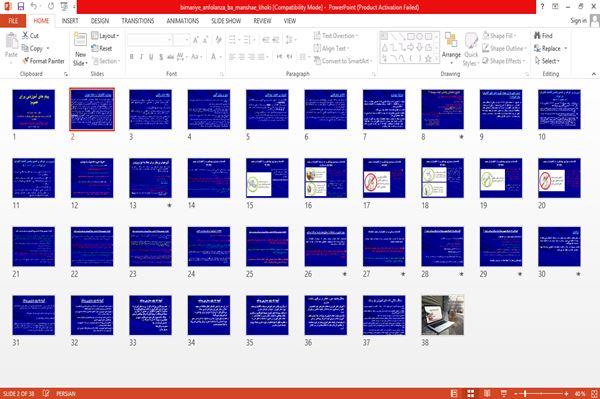Open the font name combo box
600x399 pixels.
[150, 40]
